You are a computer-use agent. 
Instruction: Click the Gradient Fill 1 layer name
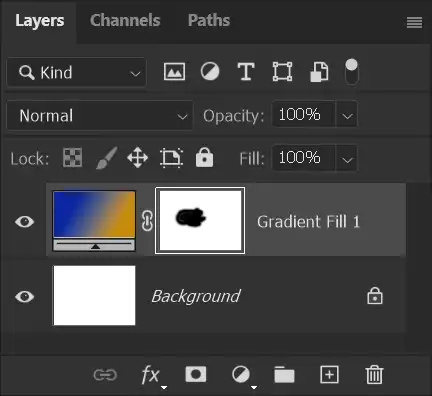point(308,222)
